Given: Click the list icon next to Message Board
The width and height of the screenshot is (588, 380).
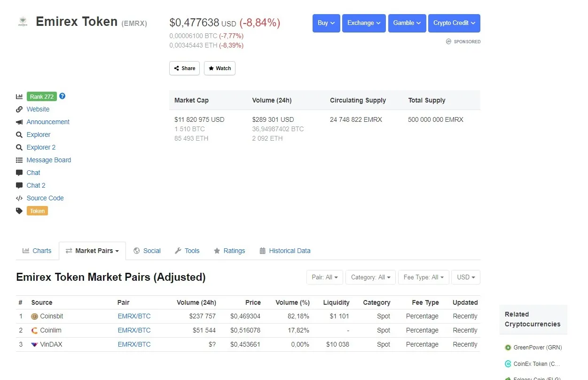Looking at the screenshot, I should [19, 160].
